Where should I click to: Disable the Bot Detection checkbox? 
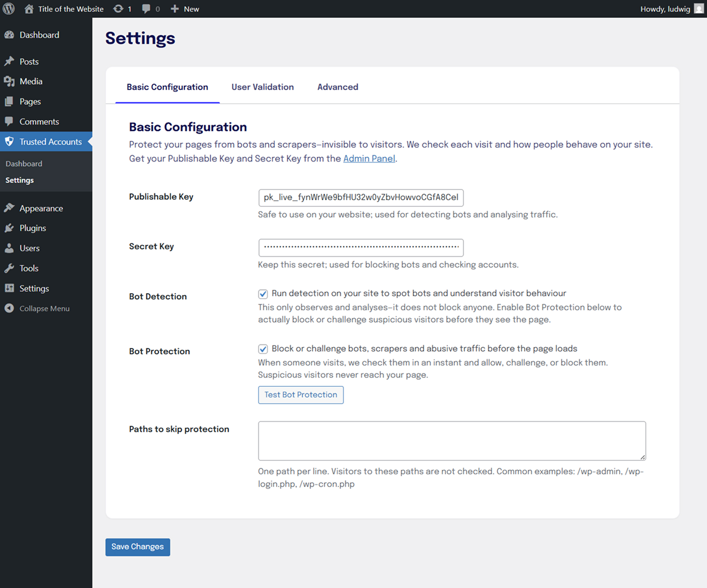pyautogui.click(x=263, y=294)
